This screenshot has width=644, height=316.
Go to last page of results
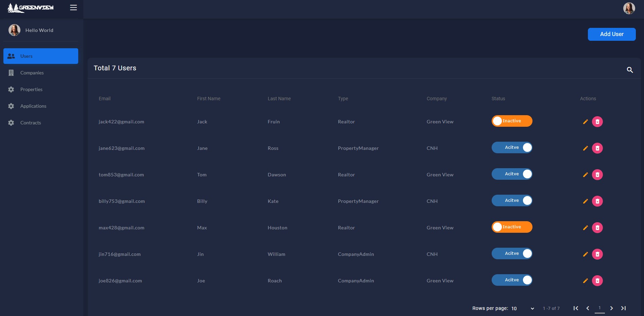pyautogui.click(x=623, y=308)
